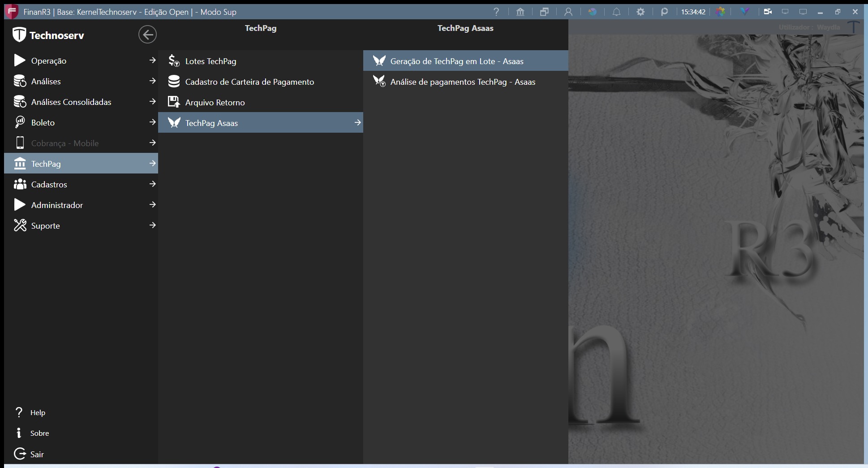Screen dimensions: 868x468
Task: Open Lotes TechPag
Action: (x=261, y=61)
